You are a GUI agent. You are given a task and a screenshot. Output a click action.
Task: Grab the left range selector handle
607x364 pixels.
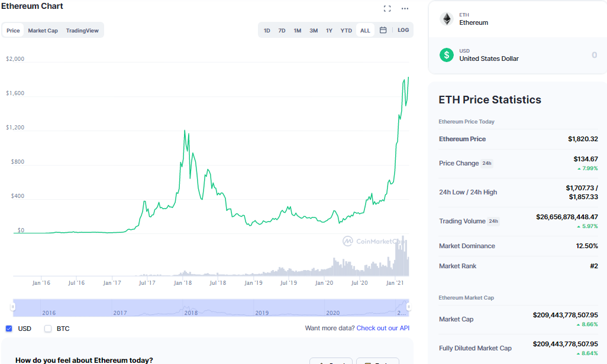(x=12, y=307)
